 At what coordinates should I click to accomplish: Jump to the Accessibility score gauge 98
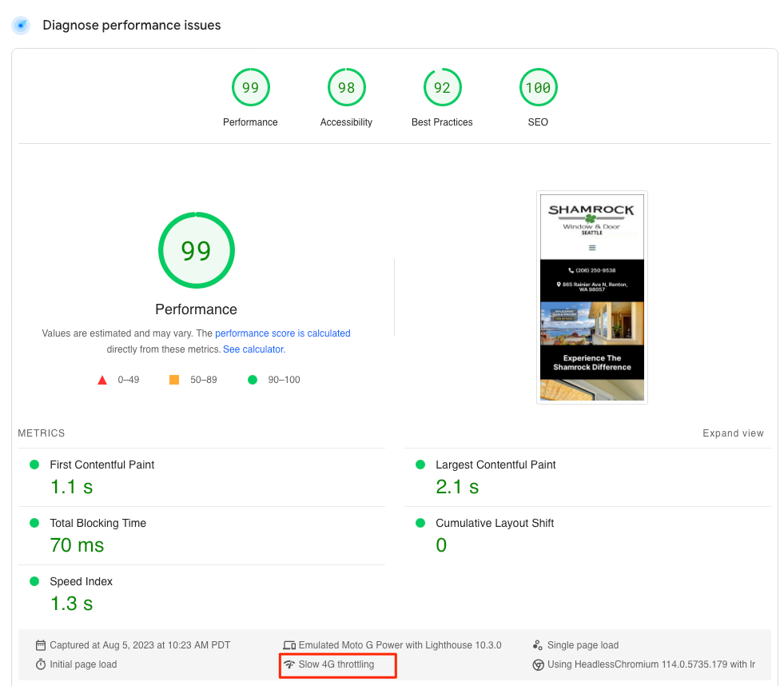[x=346, y=88]
